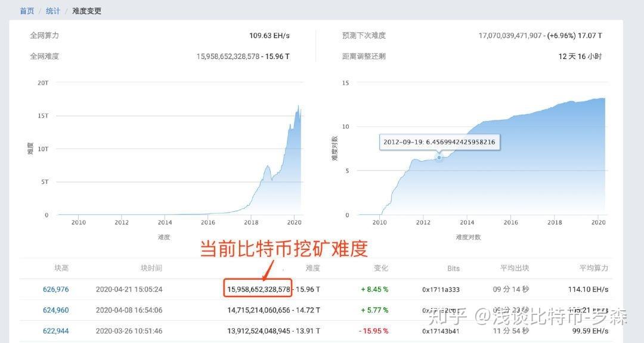
Task: Click difficulty 13,912,524,048,945 - 13.91 T
Action: (x=274, y=331)
